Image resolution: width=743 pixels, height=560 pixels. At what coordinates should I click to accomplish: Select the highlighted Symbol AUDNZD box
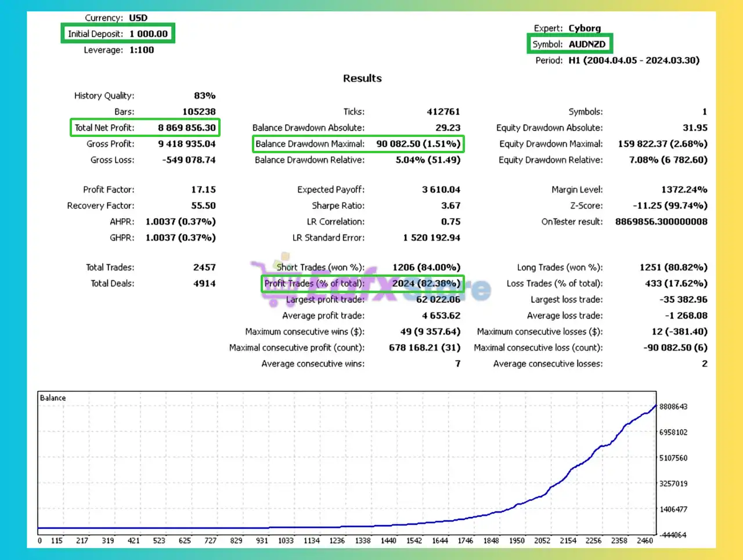[x=569, y=44]
